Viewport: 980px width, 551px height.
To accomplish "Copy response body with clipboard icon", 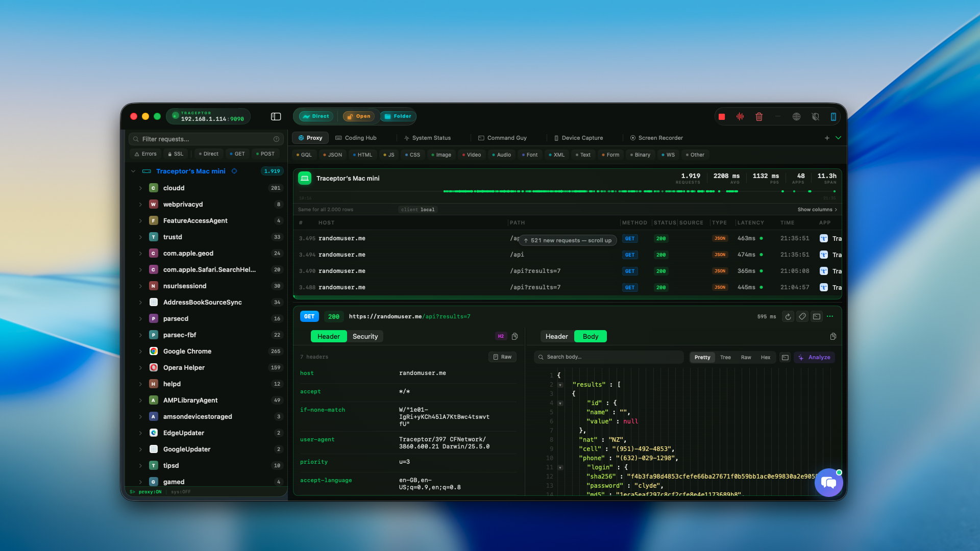I will [x=833, y=336].
